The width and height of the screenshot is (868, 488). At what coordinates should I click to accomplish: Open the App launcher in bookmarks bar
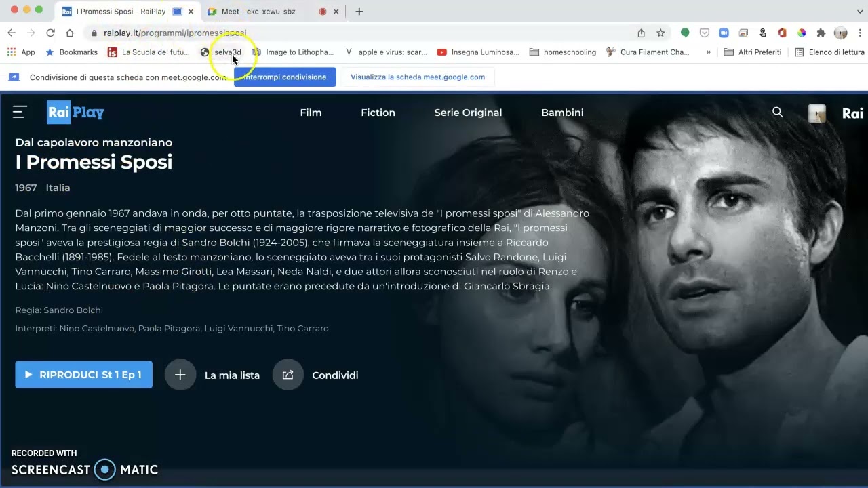20,52
